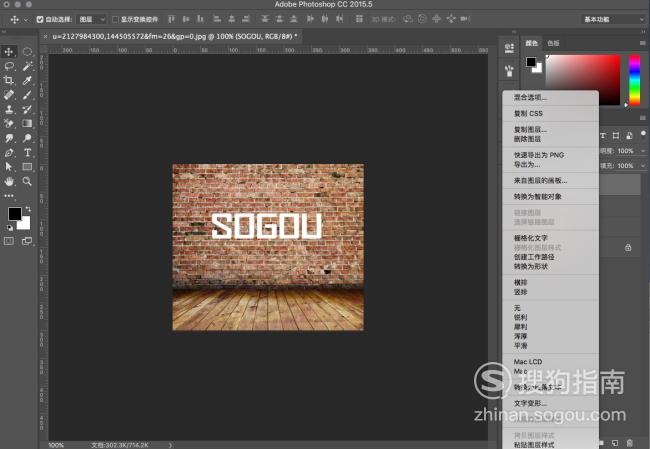
Task: Choose 复制 CSS from the context menu
Action: click(551, 113)
